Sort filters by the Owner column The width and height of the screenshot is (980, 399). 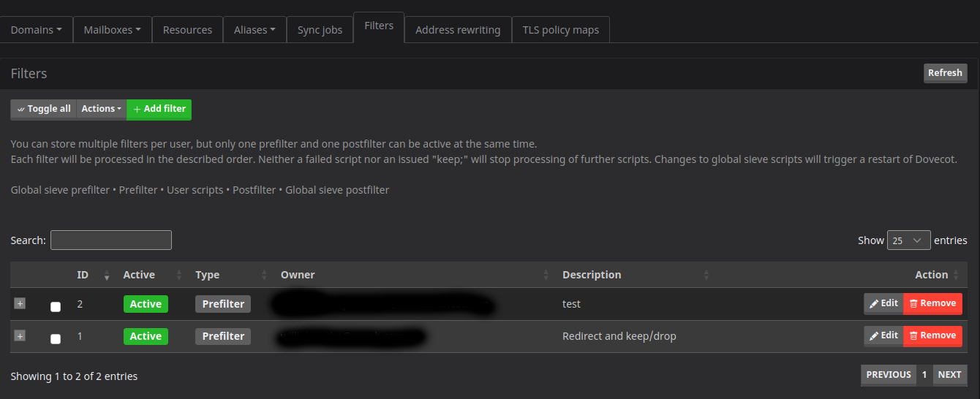[x=546, y=275]
